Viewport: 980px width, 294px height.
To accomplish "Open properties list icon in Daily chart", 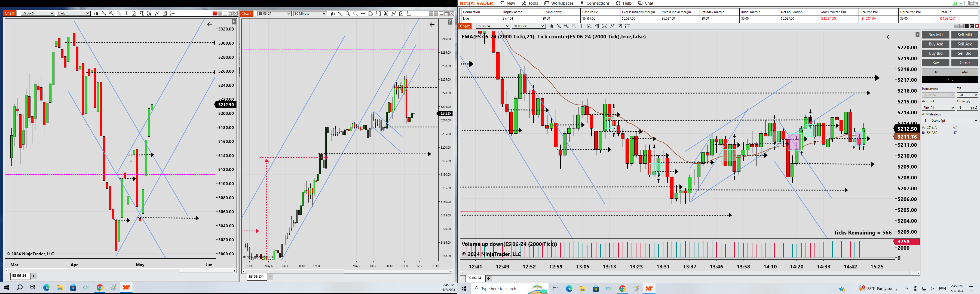I will click(x=172, y=13).
